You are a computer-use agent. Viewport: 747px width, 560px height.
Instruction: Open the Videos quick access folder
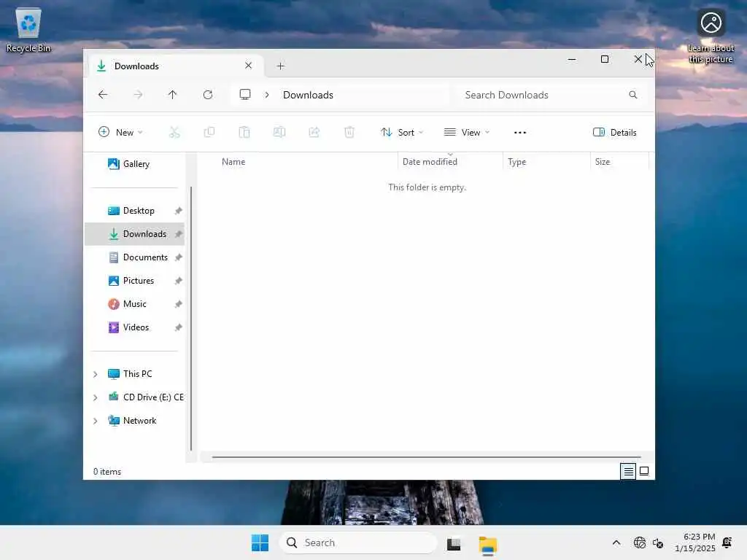[x=135, y=327]
